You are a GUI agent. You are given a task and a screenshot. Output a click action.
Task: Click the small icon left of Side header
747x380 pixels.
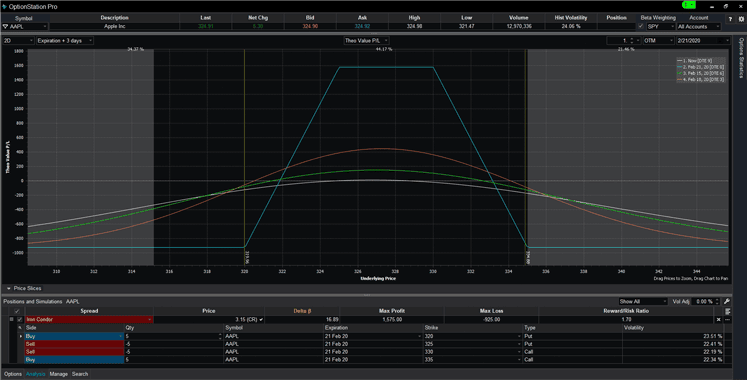[x=20, y=328]
